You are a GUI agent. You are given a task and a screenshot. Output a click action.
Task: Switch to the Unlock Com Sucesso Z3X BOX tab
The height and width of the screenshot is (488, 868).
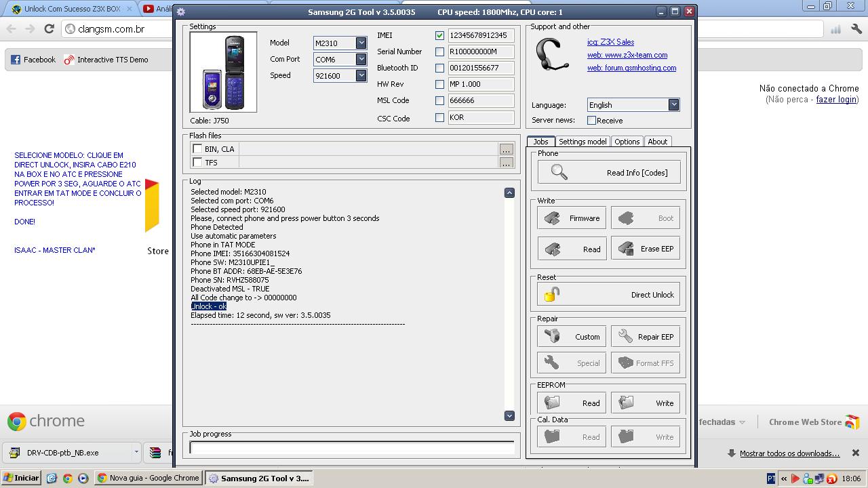point(71,9)
